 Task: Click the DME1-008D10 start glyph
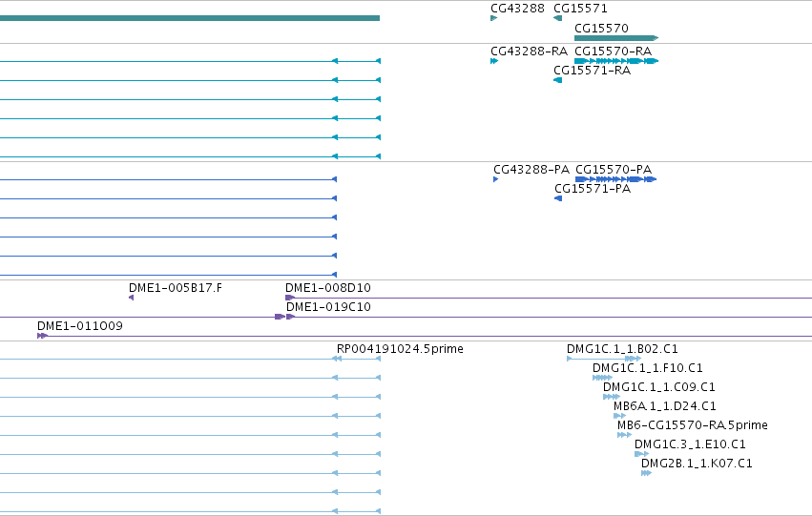290,298
